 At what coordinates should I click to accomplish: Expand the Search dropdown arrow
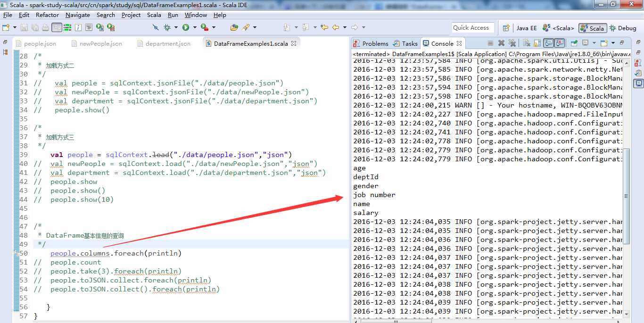pyautogui.click(x=255, y=27)
